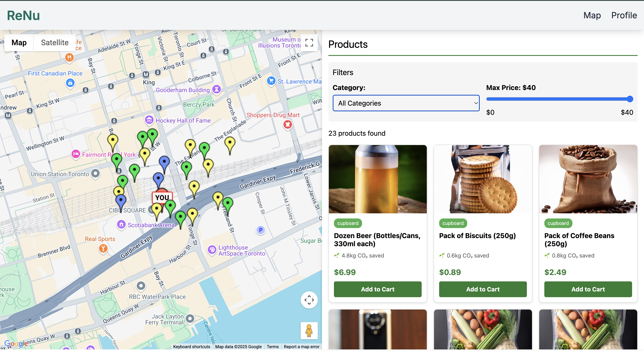
Task: Toggle fullscreen map view
Action: 309,43
